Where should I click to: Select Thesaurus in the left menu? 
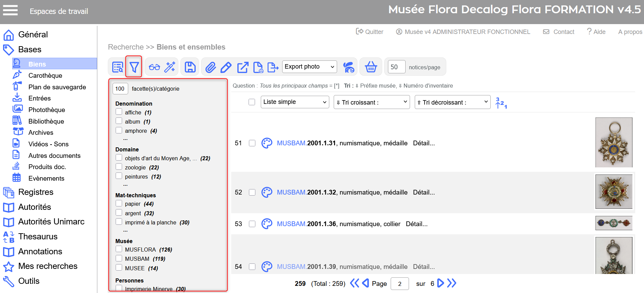pyautogui.click(x=38, y=236)
